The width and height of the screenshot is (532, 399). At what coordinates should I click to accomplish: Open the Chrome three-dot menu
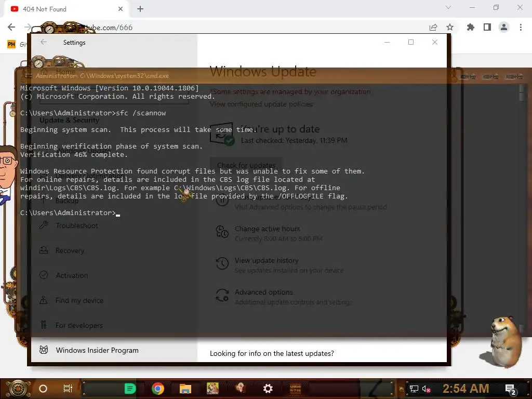(x=521, y=27)
